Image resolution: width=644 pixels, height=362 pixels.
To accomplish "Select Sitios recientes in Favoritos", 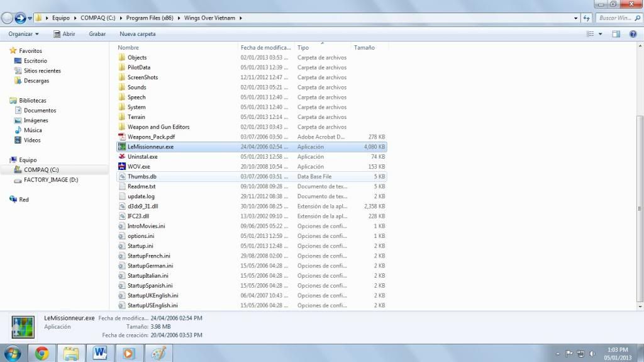I will [42, 71].
